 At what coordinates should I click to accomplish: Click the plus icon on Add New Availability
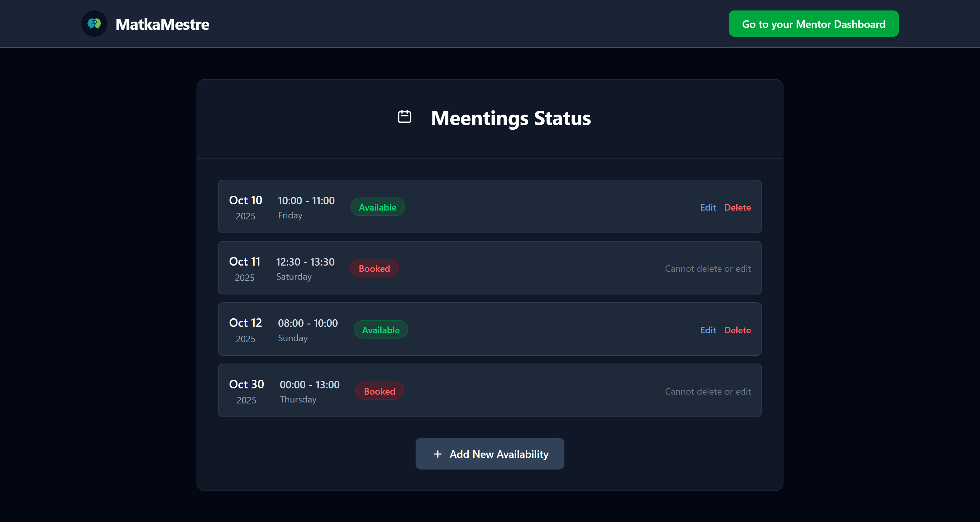tap(438, 454)
